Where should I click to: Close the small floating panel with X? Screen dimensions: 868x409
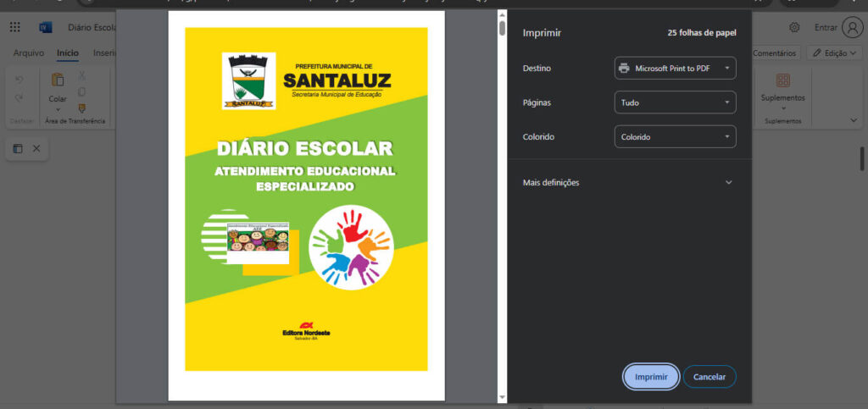(36, 149)
